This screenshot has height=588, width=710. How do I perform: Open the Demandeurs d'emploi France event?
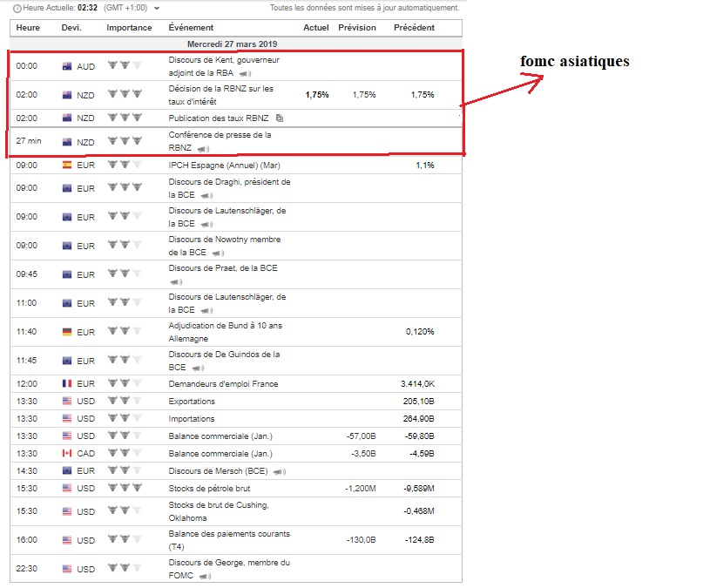pos(223,384)
